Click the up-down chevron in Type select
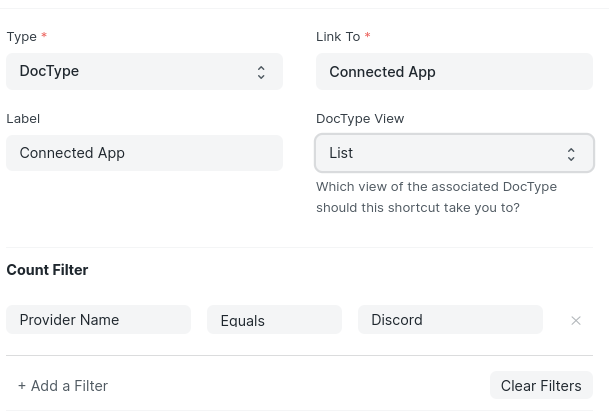Screen dimensions: 609x416 click(x=261, y=72)
